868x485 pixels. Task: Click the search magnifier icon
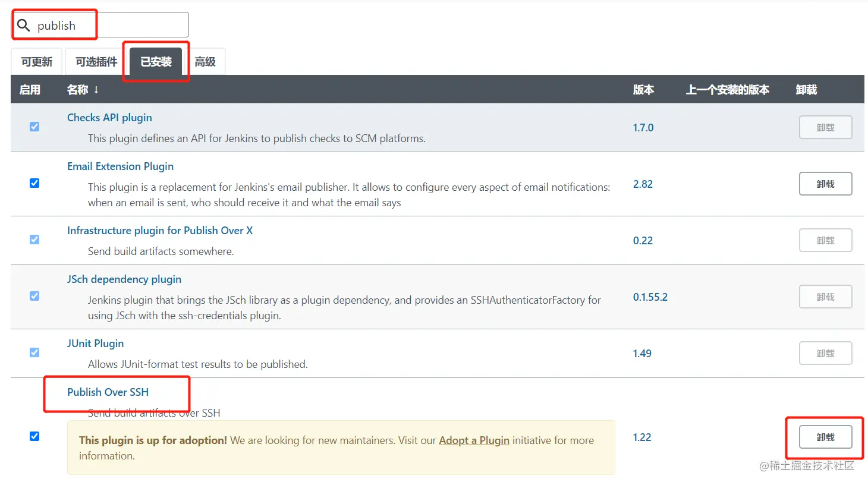(x=23, y=25)
